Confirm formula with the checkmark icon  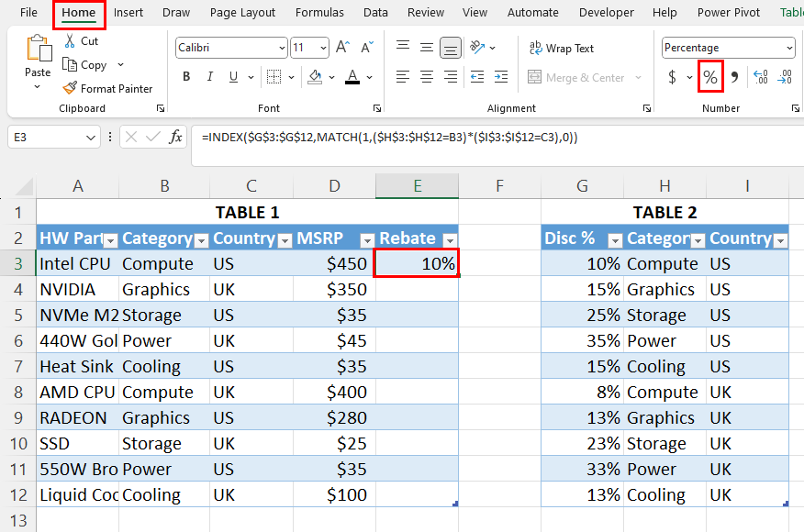[152, 137]
